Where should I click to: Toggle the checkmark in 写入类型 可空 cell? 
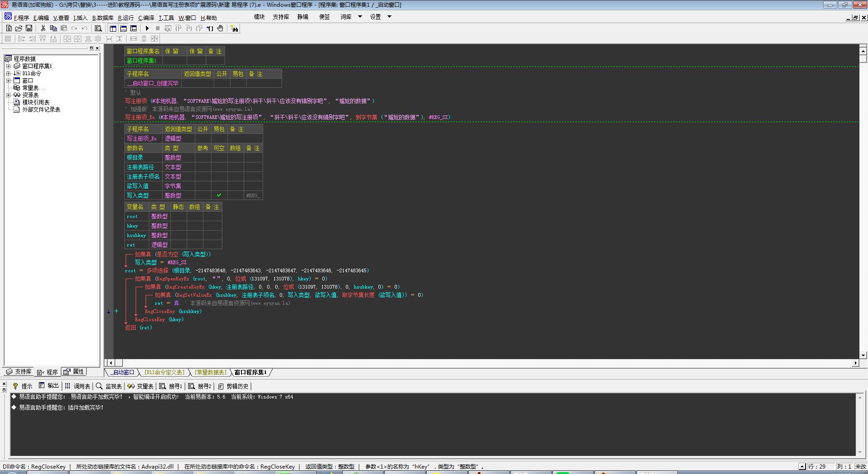[219, 195]
